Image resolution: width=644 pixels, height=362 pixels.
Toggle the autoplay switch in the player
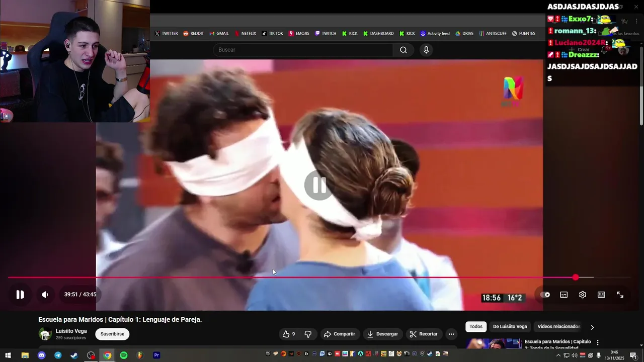(x=545, y=295)
